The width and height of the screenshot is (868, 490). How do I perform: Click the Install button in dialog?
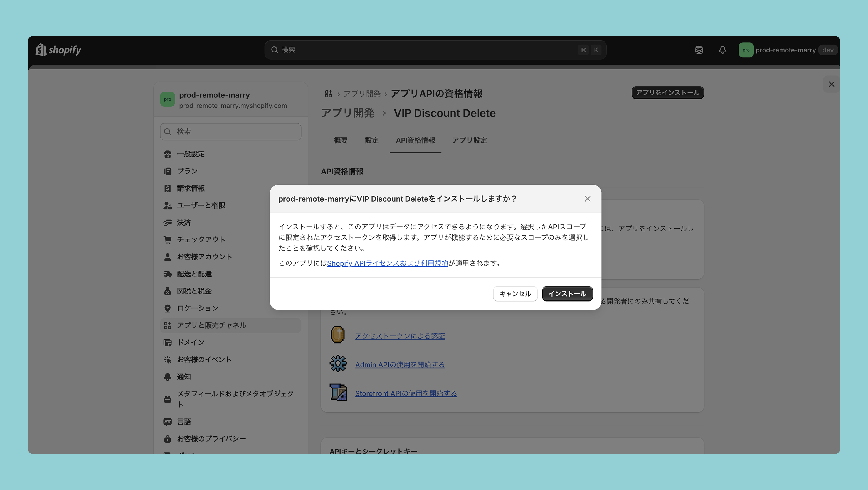click(567, 293)
